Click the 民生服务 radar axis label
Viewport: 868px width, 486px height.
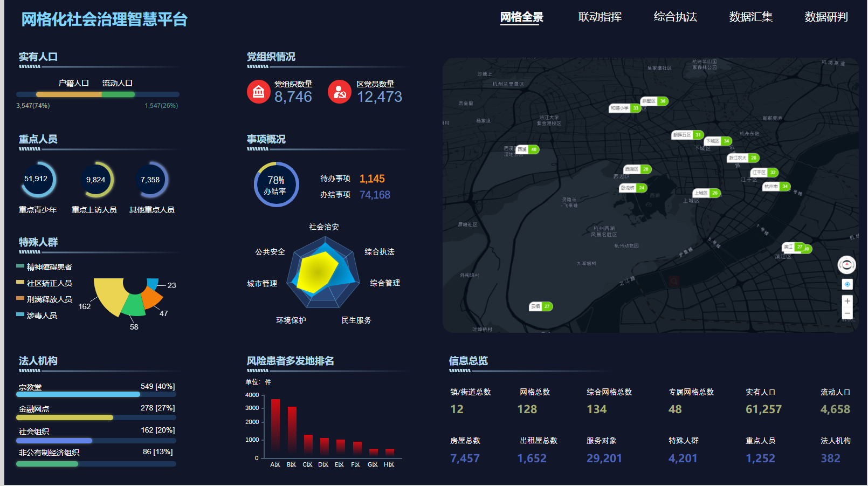(356, 320)
